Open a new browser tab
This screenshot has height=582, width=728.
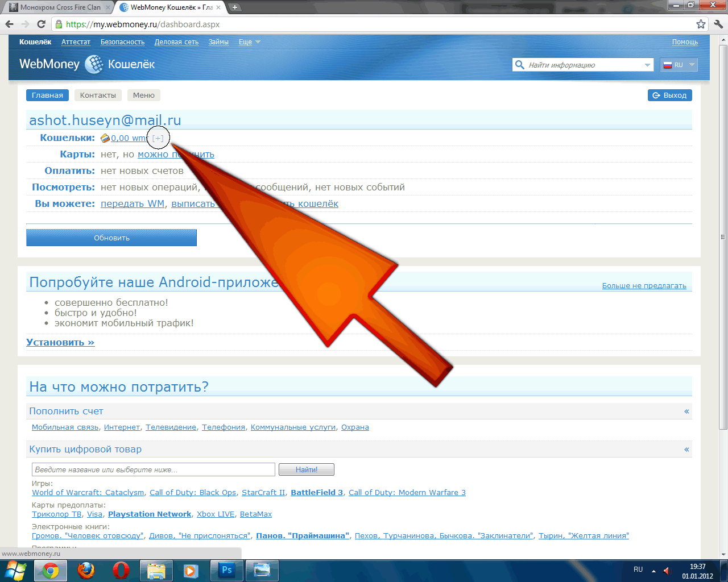click(234, 7)
